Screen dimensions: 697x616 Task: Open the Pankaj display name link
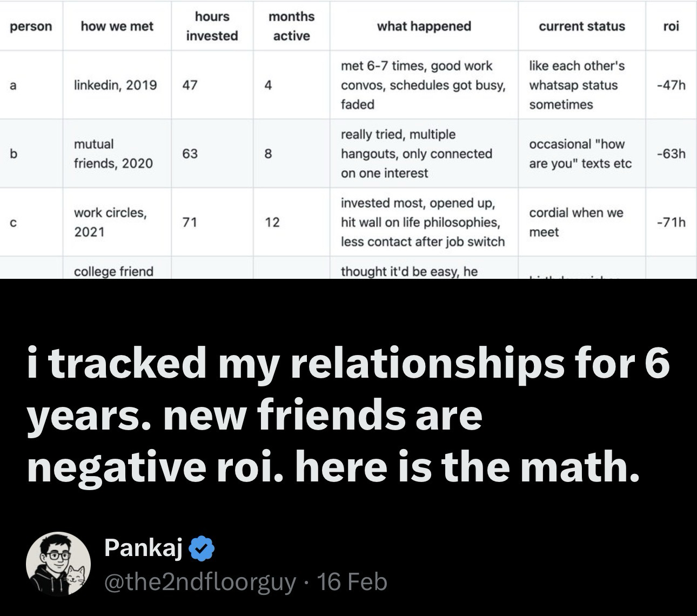click(x=143, y=548)
